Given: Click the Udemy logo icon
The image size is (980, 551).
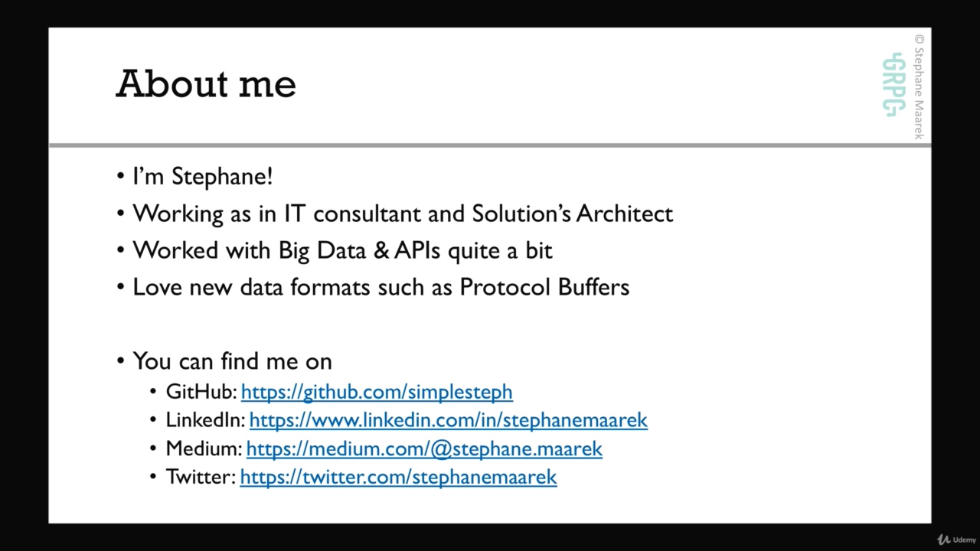Looking at the screenshot, I should click(944, 540).
